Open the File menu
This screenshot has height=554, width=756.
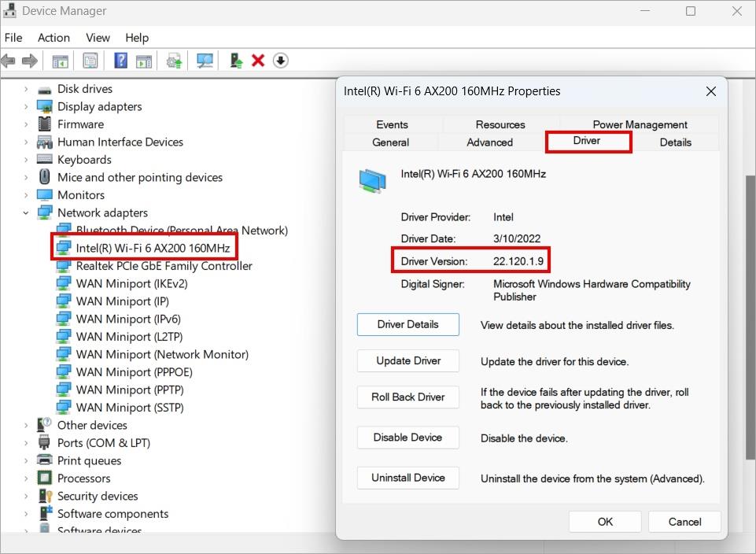pos(13,38)
